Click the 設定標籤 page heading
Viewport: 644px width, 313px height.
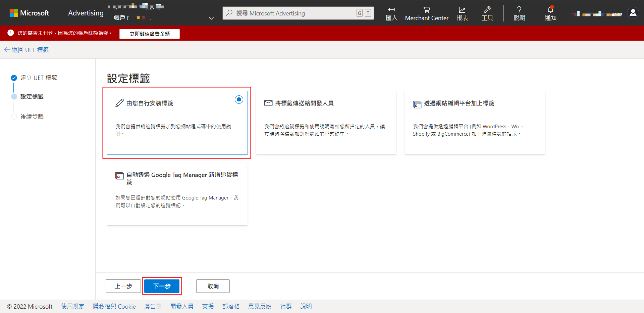click(x=128, y=79)
